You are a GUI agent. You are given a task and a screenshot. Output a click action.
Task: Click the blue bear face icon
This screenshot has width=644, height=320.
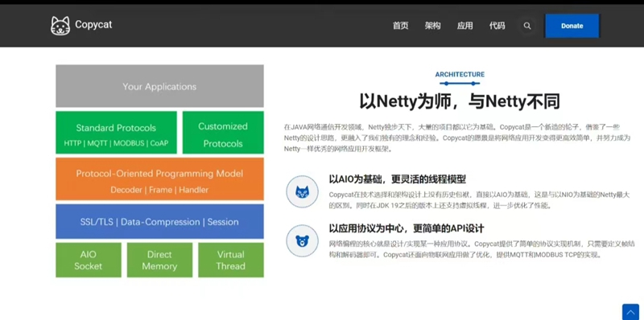coord(303,241)
